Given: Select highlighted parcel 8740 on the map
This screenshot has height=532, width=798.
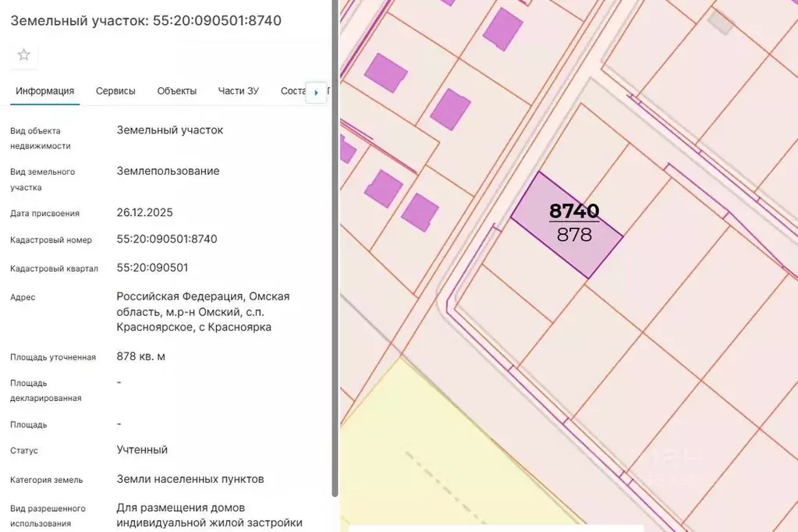Looking at the screenshot, I should tap(567, 225).
